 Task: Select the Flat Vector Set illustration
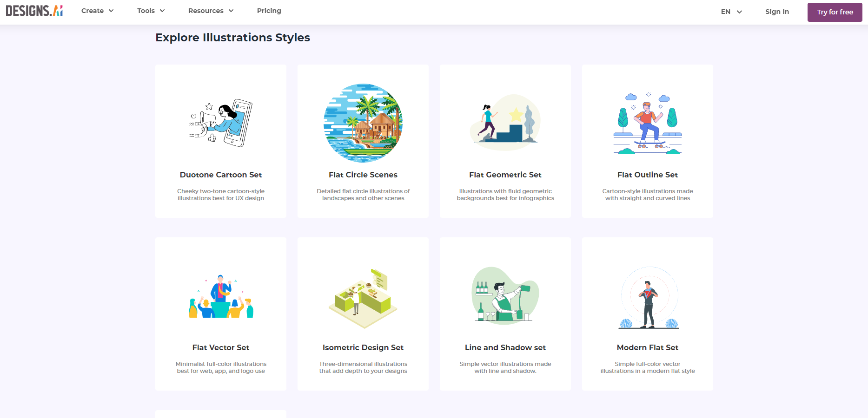(220, 296)
